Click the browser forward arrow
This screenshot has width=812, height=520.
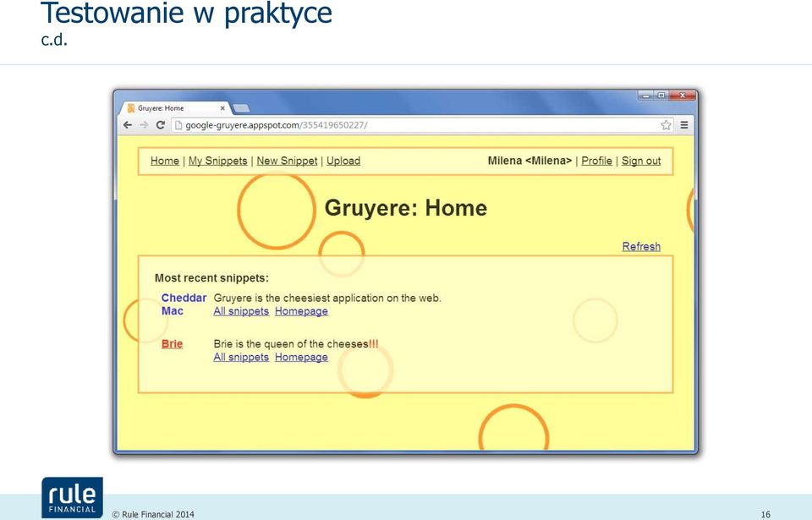click(x=144, y=125)
